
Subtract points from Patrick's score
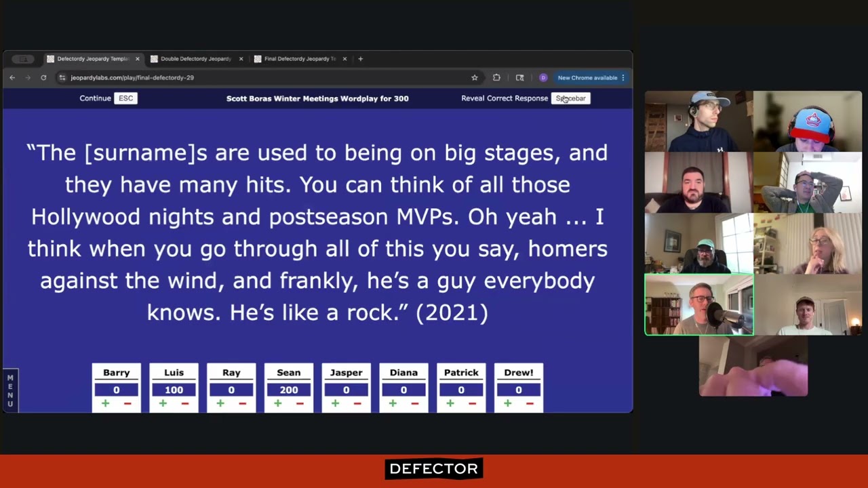click(473, 403)
